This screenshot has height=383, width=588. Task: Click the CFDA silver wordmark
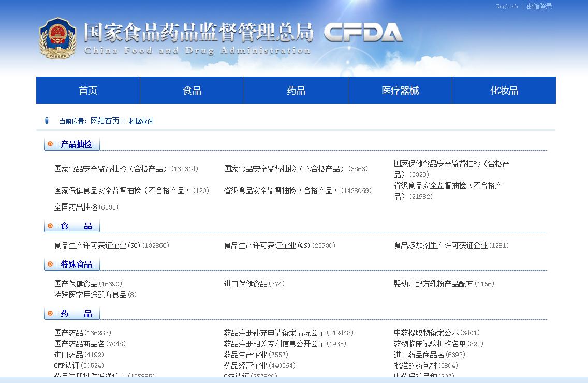point(363,32)
